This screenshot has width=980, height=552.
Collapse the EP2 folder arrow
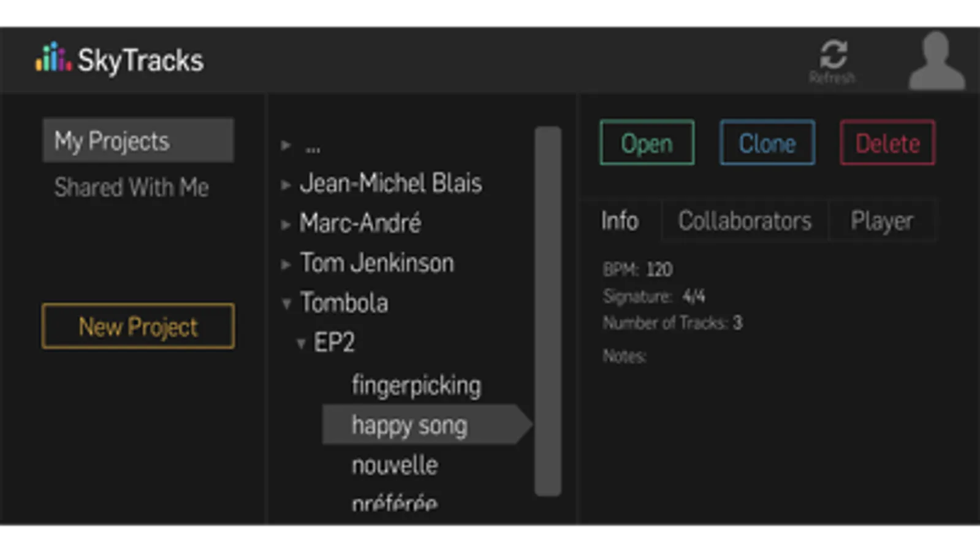click(x=301, y=343)
